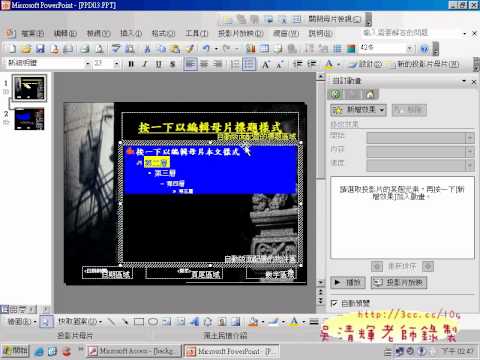Click the Select Objects pointer tool

click(x=45, y=322)
